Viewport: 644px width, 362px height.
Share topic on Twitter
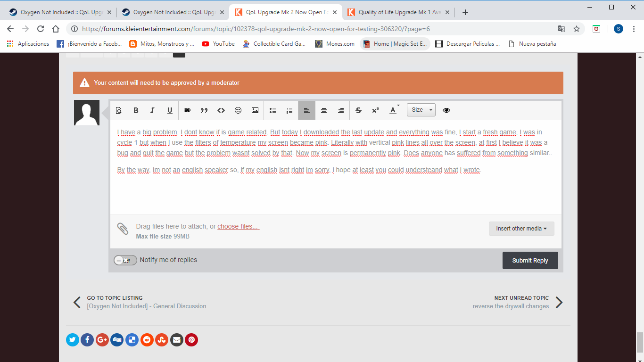73,339
